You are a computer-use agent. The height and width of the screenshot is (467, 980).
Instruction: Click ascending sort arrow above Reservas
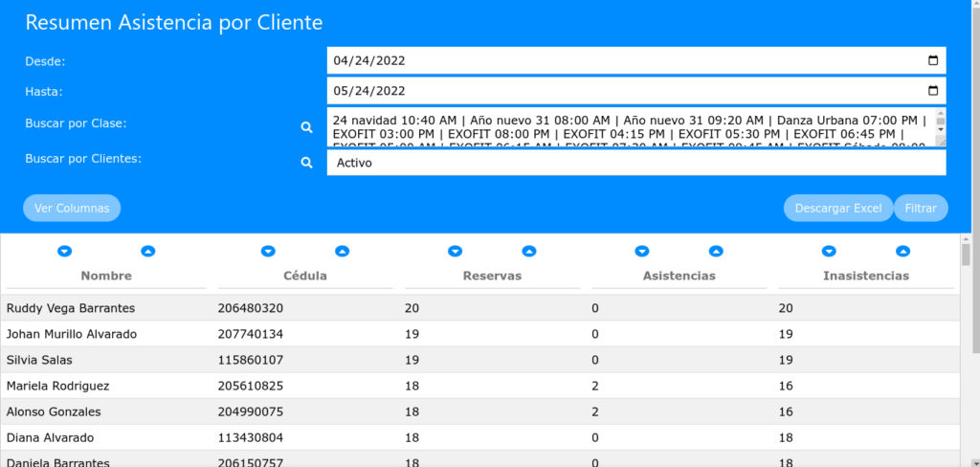point(528,252)
